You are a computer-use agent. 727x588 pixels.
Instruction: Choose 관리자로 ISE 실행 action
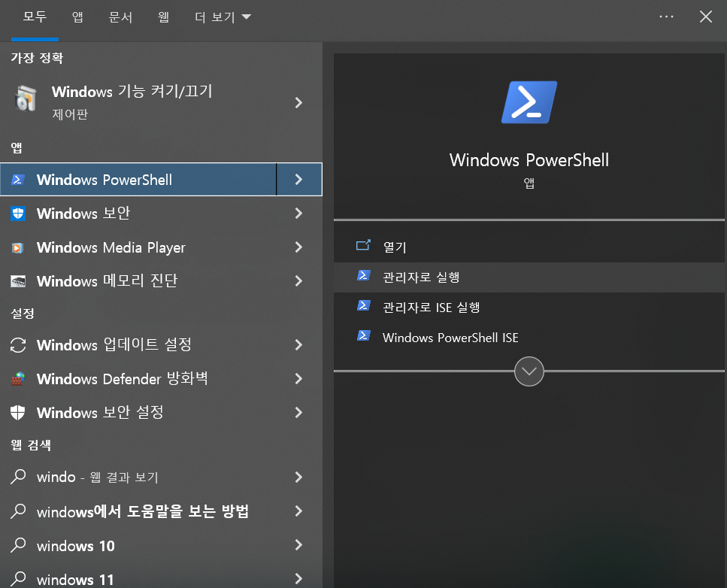click(529, 308)
